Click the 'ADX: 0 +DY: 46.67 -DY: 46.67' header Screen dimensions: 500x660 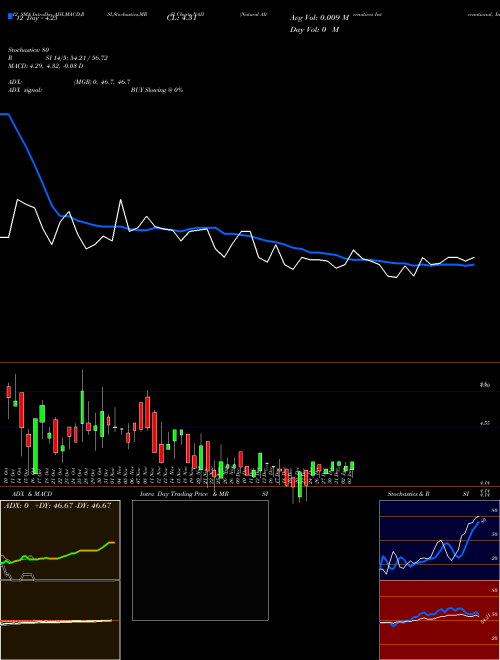pos(57,506)
